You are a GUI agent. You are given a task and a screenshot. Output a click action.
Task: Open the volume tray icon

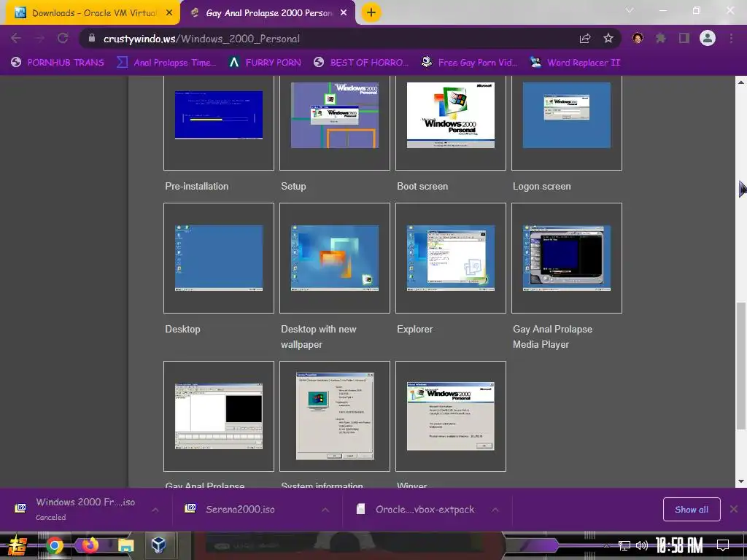coord(642,545)
